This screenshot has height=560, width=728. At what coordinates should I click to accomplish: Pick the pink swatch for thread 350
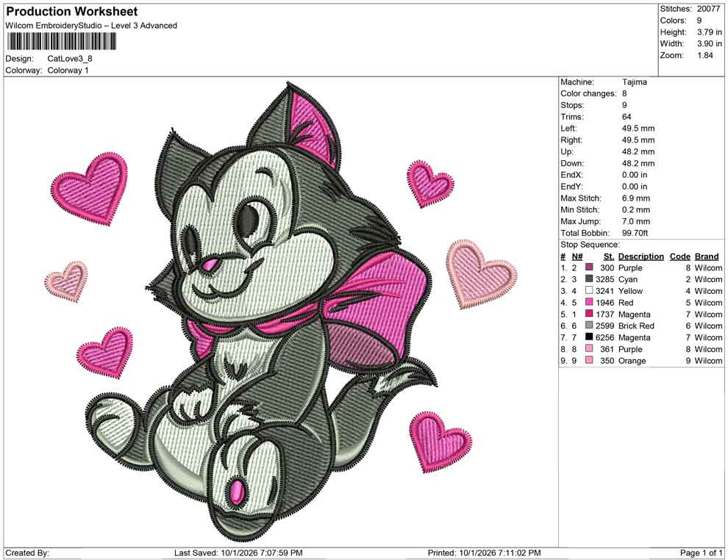coord(589,360)
